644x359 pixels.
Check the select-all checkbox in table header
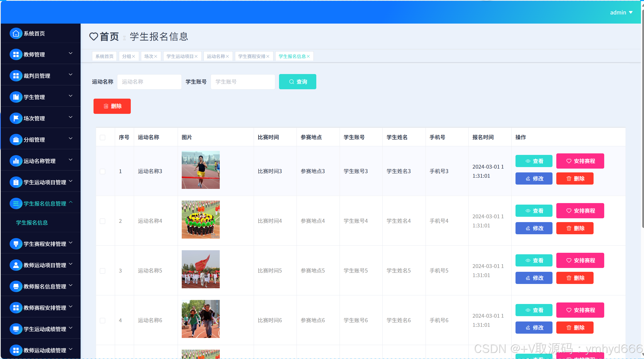pyautogui.click(x=102, y=137)
